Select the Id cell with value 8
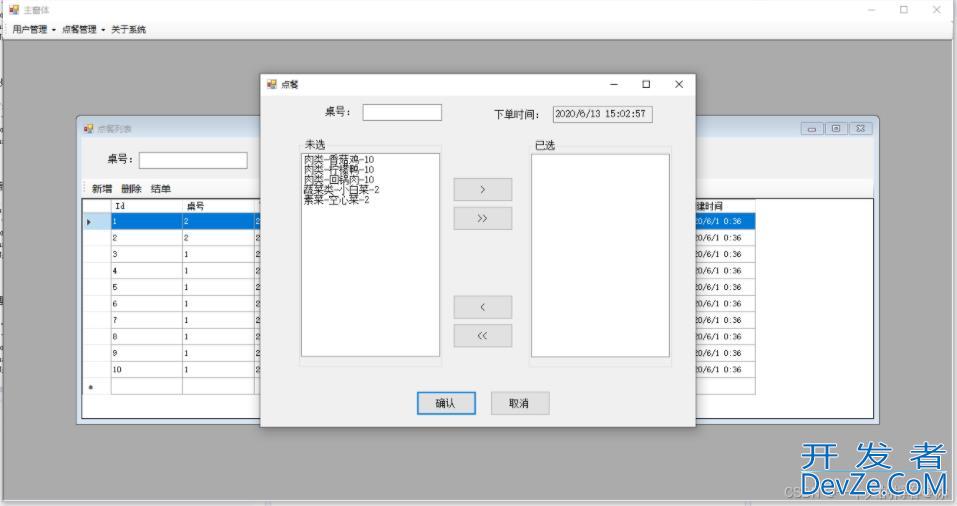Image resolution: width=957 pixels, height=506 pixels. [146, 336]
